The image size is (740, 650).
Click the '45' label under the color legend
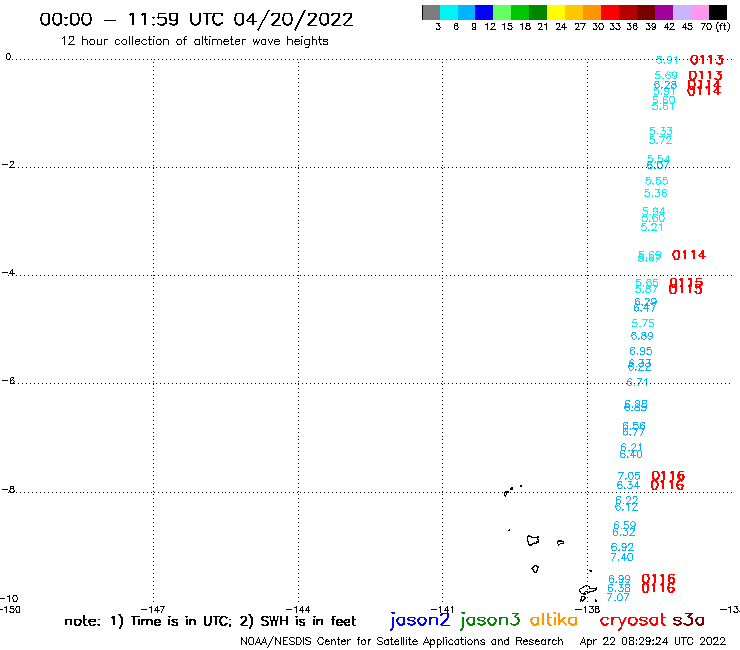pyautogui.click(x=687, y=26)
